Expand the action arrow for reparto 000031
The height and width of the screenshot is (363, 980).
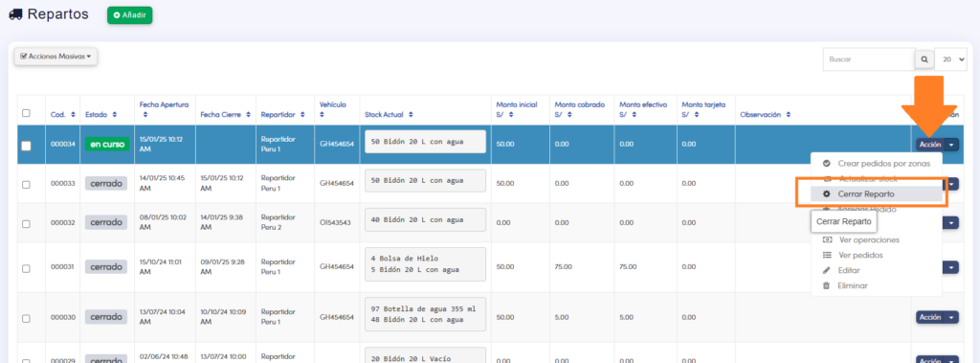pyautogui.click(x=951, y=268)
